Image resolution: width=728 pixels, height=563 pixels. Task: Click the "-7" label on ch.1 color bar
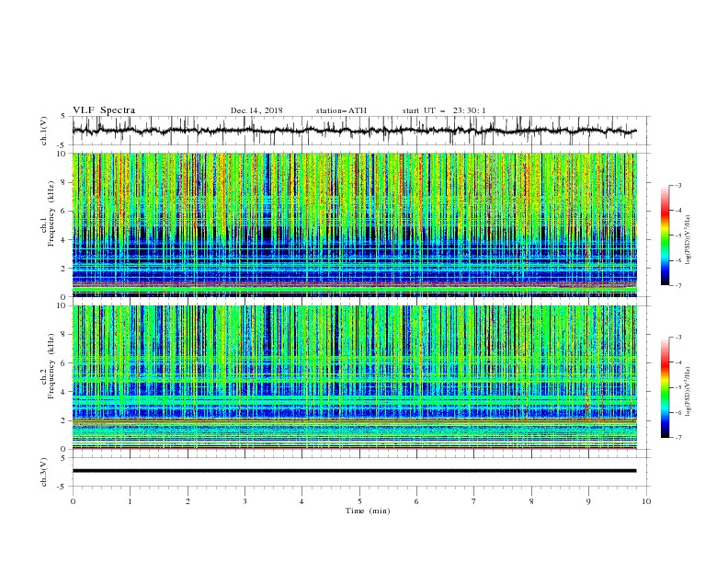tap(677, 285)
